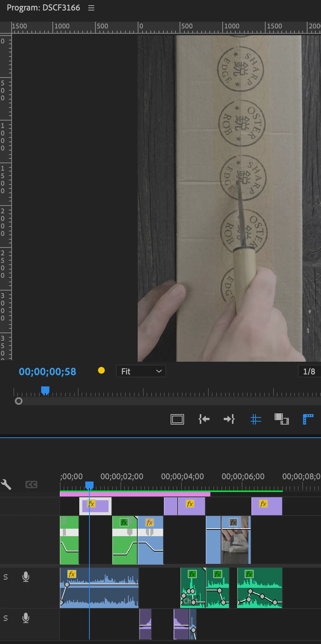
Task: Click yellow fx badge on blue video clip
Action: [x=150, y=522]
